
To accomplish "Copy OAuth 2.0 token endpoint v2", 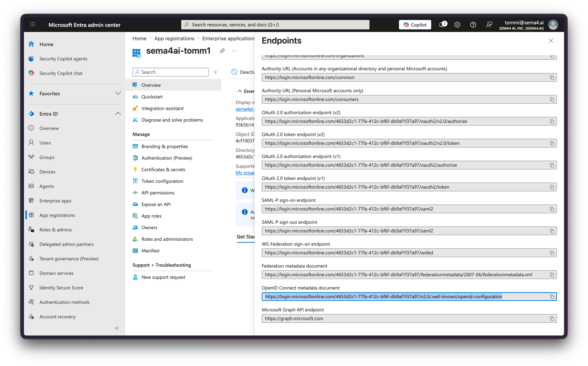I will coord(552,143).
